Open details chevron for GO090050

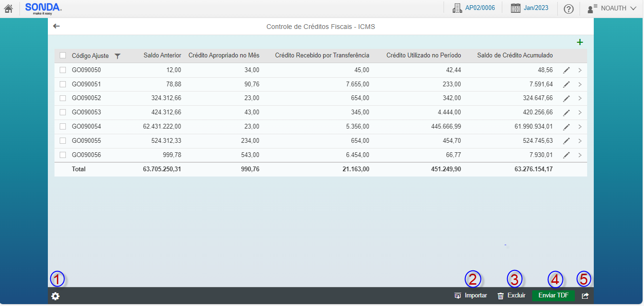coord(580,70)
